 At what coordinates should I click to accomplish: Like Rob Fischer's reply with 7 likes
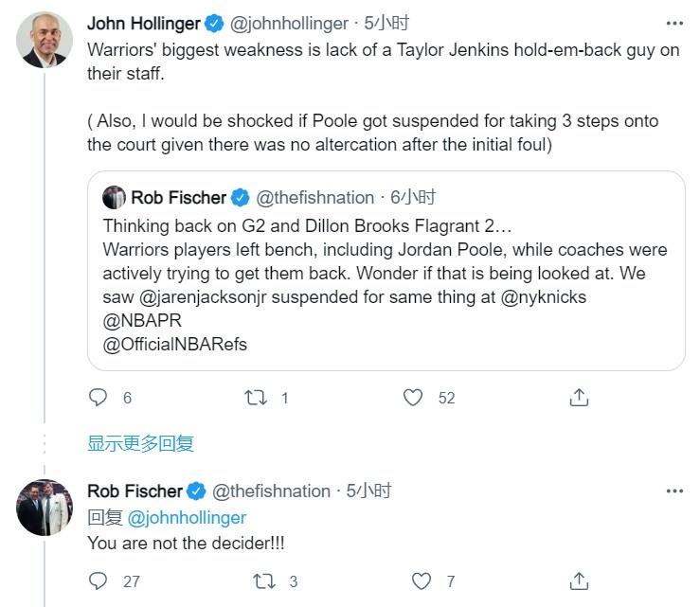421,581
